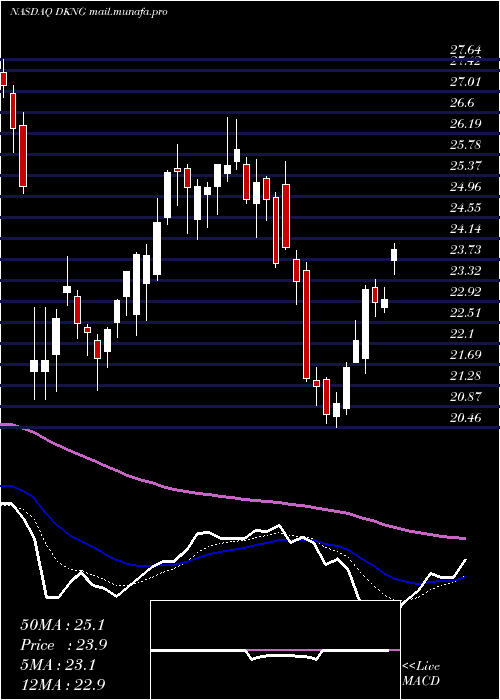Select the 21.69 price axis label
The height and width of the screenshot is (700, 500).
click(x=467, y=354)
